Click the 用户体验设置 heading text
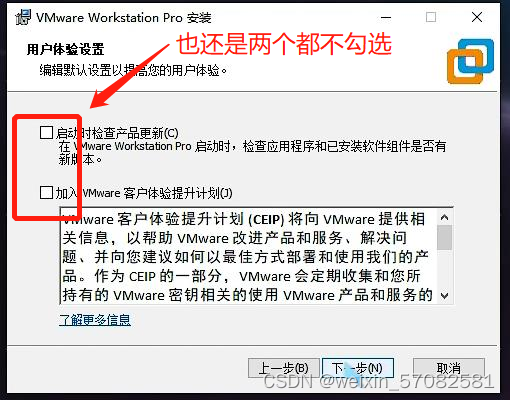 coord(65,49)
